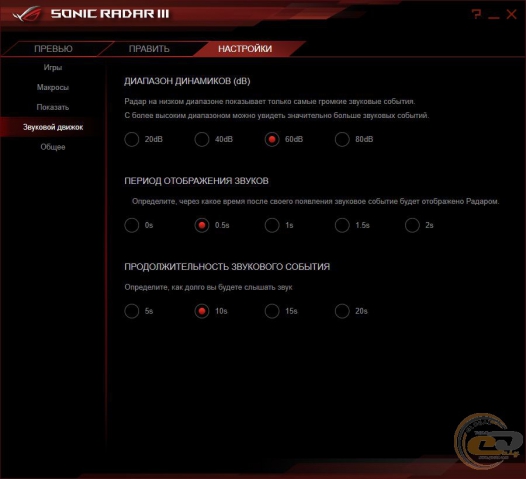This screenshot has height=479, width=526.
Task: Choose the 40dB range option
Action: pyautogui.click(x=202, y=139)
